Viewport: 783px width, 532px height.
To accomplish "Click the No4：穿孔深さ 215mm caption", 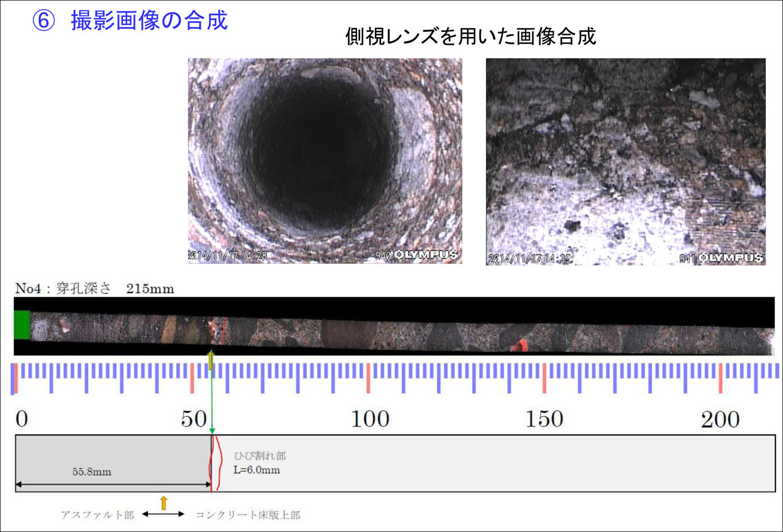I will [94, 288].
